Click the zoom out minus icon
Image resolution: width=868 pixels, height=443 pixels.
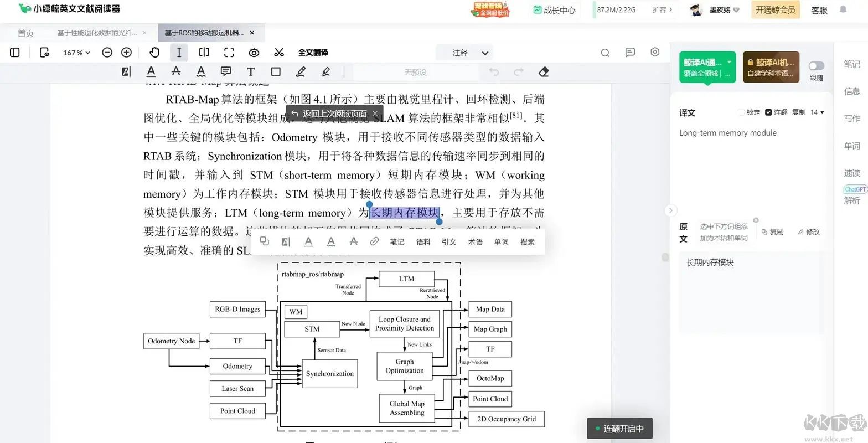(107, 53)
